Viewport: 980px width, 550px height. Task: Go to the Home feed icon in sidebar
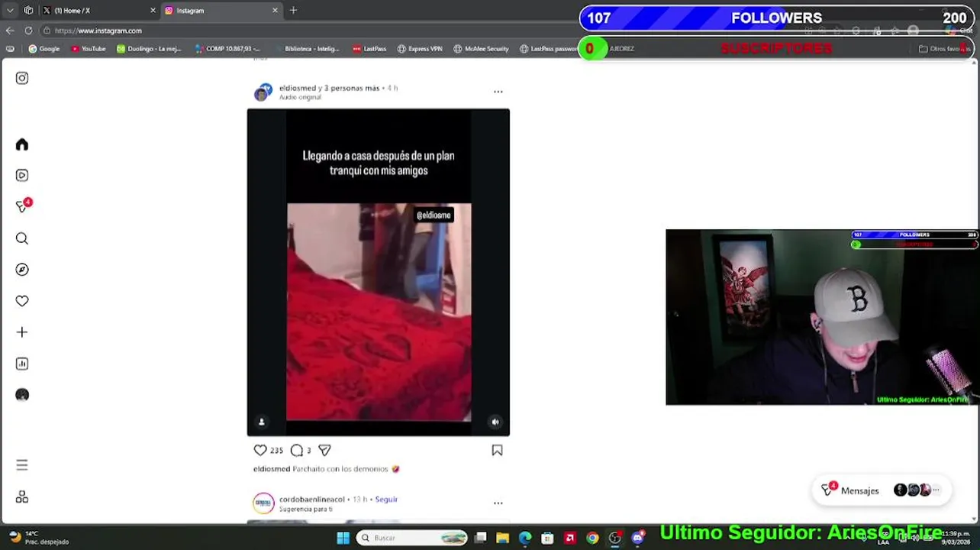pos(22,144)
